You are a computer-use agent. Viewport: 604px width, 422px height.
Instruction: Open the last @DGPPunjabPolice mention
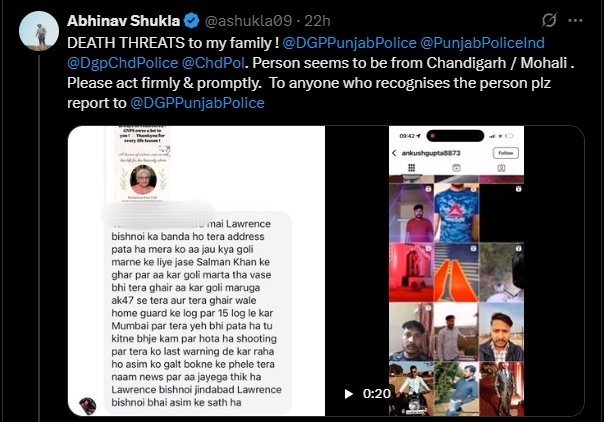[197, 103]
